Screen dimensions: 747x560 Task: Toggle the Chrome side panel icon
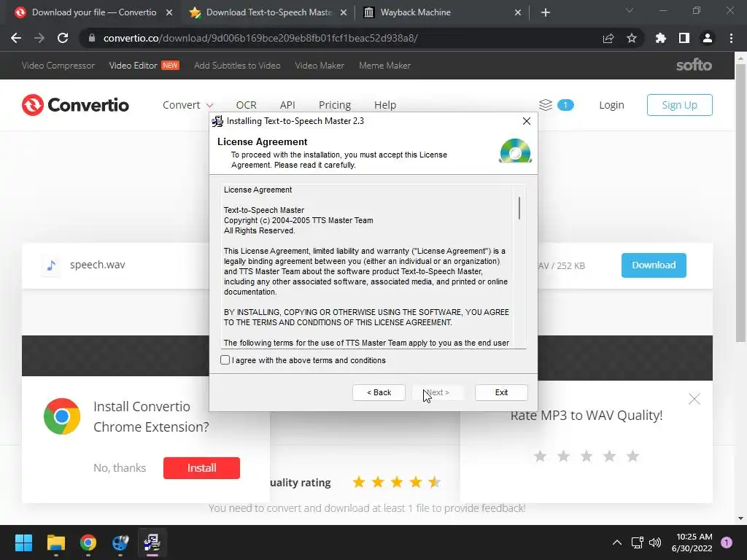[684, 38]
